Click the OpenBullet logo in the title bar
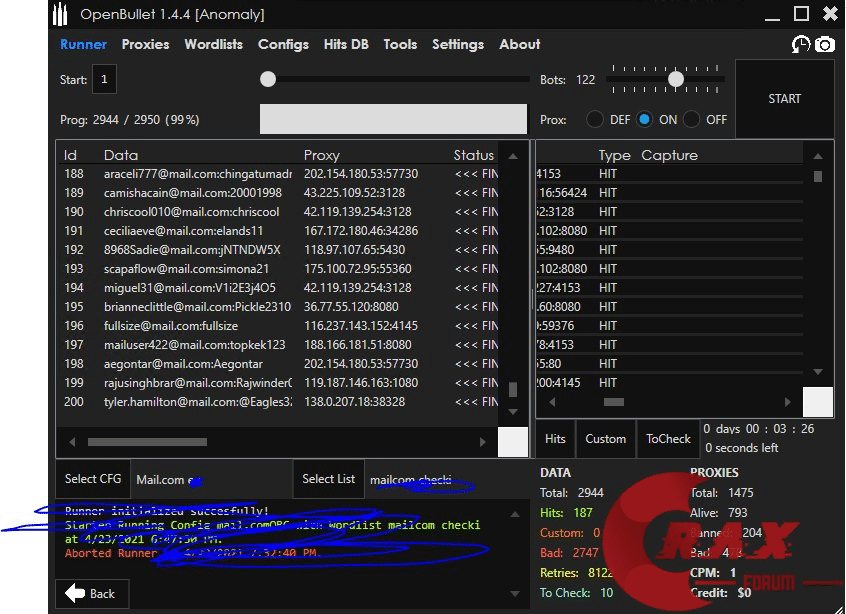Image resolution: width=846 pixels, height=614 pixels. (x=58, y=14)
